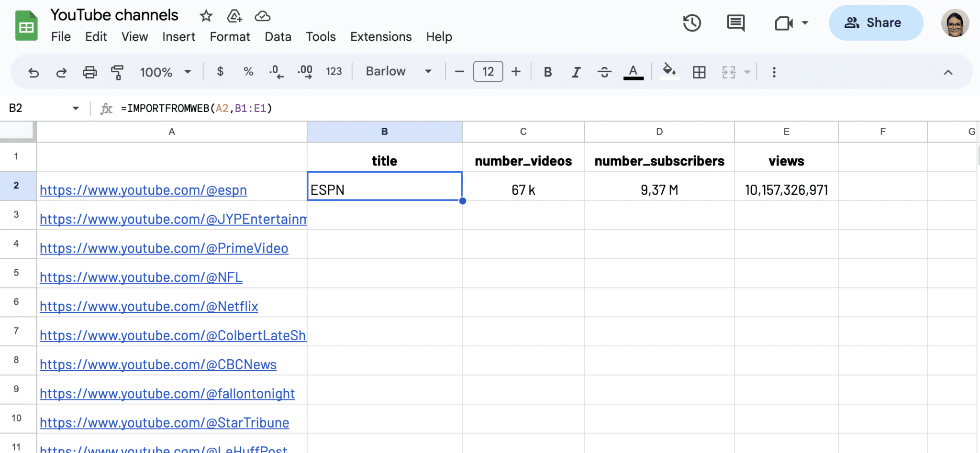Select the Paint format tool
Screen dimensions: 980x453
pos(117,72)
